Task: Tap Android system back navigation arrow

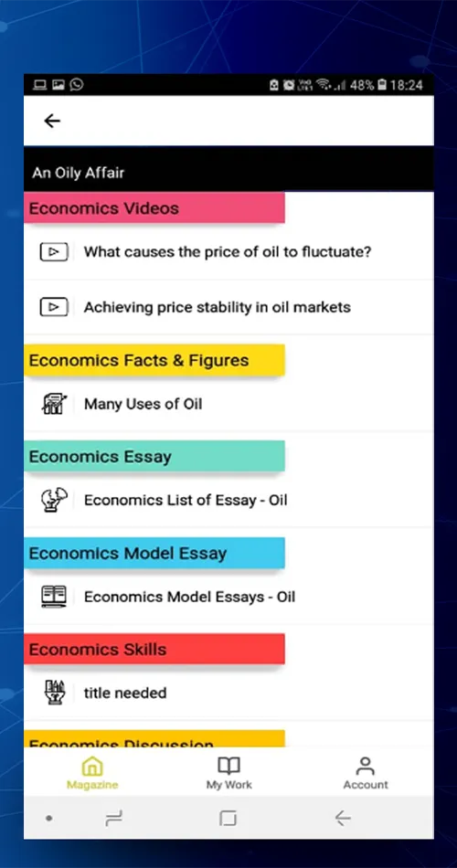Action: (x=343, y=818)
